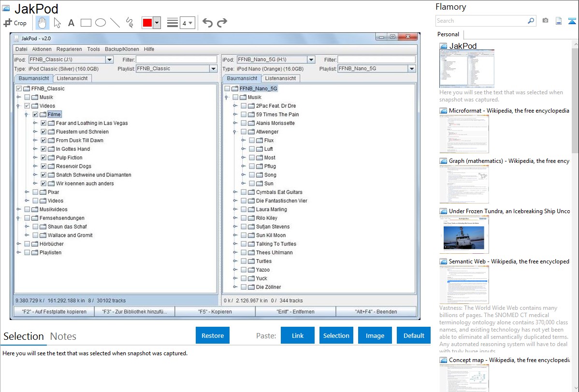579x392 pixels.
Task: Uncheck the Filme checkbox
Action: pyautogui.click(x=35, y=115)
